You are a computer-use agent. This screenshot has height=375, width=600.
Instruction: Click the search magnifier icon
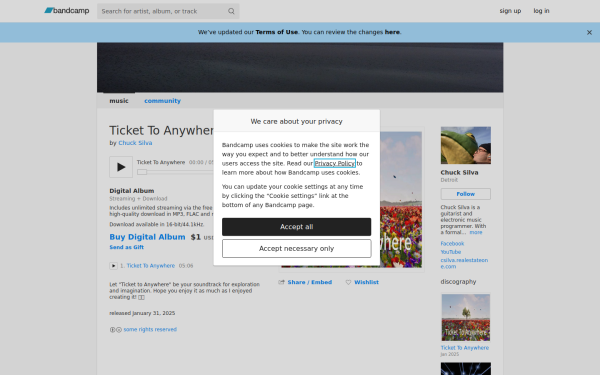pos(231,11)
